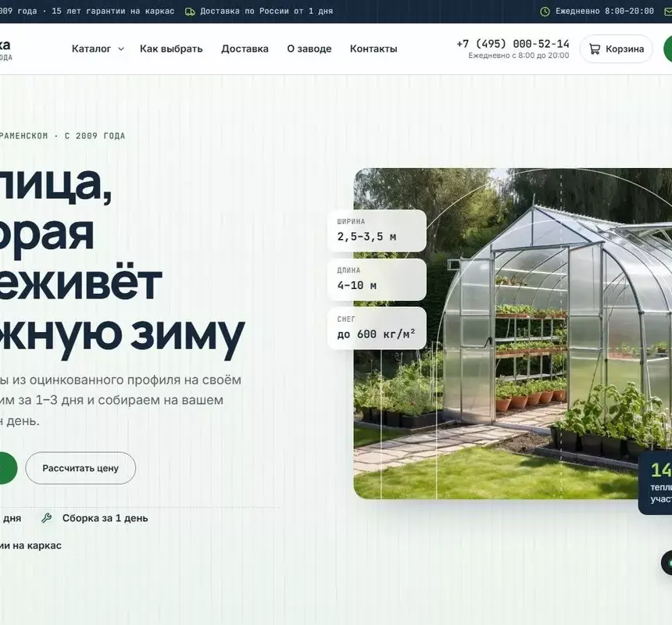The height and width of the screenshot is (625, 672).
Task: Click the Доставка по России от 1 дня text
Action: coord(266,11)
